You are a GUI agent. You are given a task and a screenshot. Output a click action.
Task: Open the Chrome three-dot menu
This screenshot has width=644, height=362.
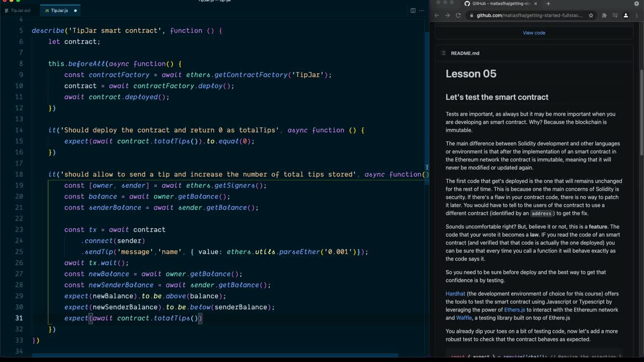638,16
